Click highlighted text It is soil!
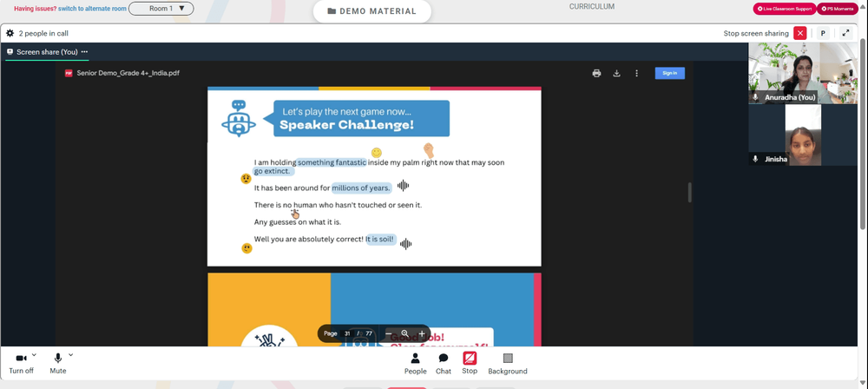Image resolution: width=868 pixels, height=389 pixels. (380, 239)
